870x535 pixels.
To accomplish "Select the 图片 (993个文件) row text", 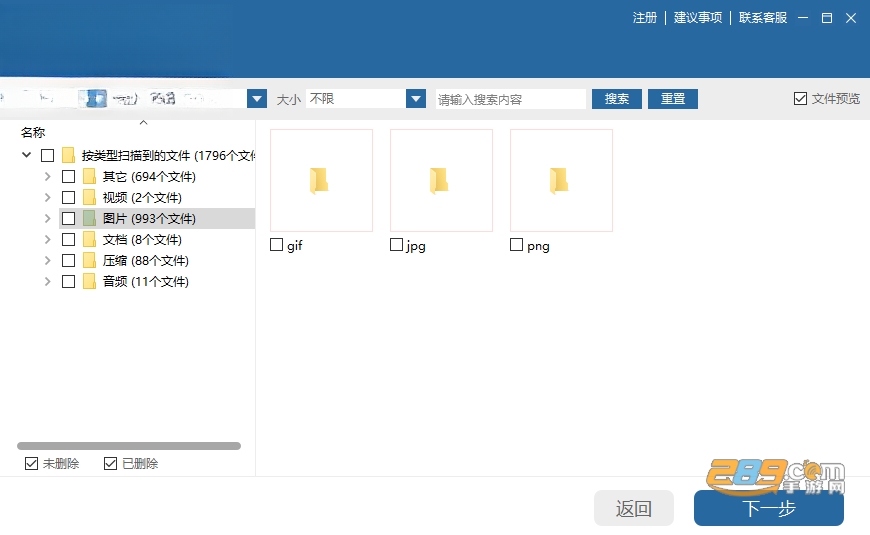I will coord(149,219).
